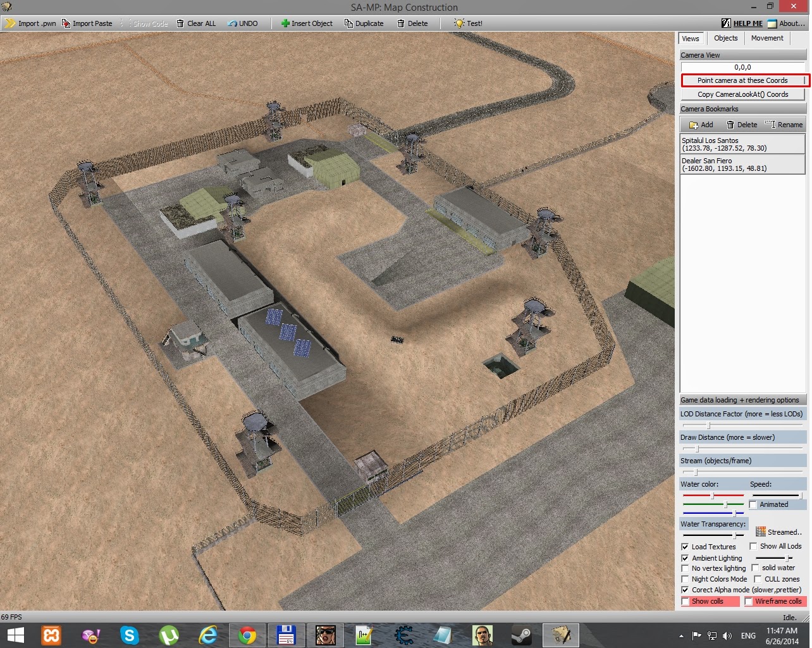The image size is (812, 648).
Task: Add a new camera bookmark
Action: 701,125
